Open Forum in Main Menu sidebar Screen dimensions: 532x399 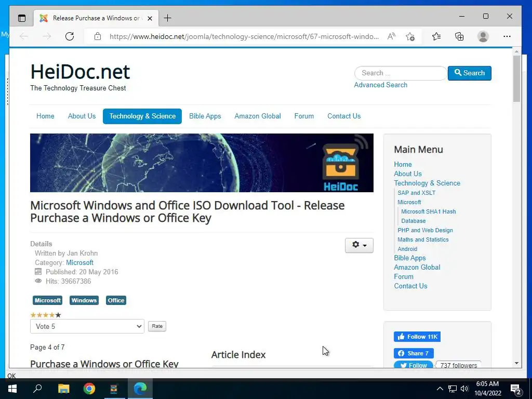404,277
